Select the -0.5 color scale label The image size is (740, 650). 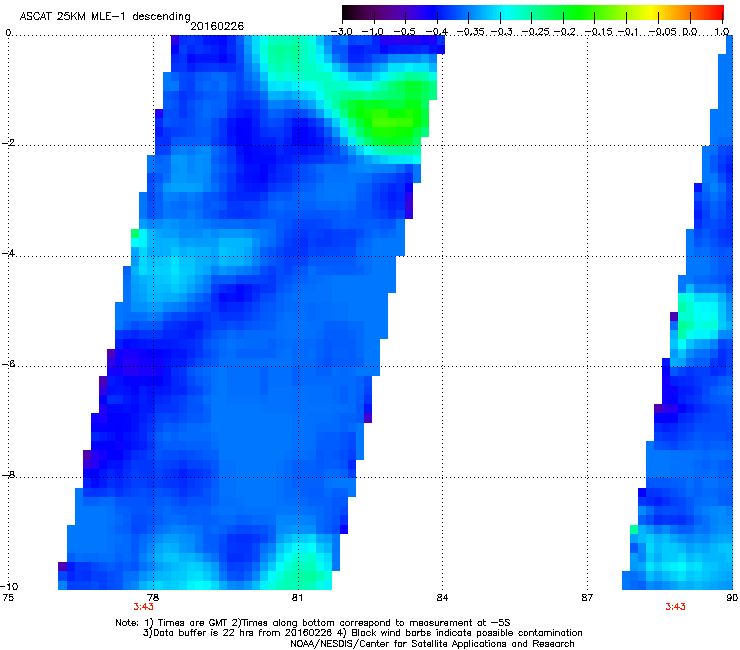pyautogui.click(x=404, y=32)
